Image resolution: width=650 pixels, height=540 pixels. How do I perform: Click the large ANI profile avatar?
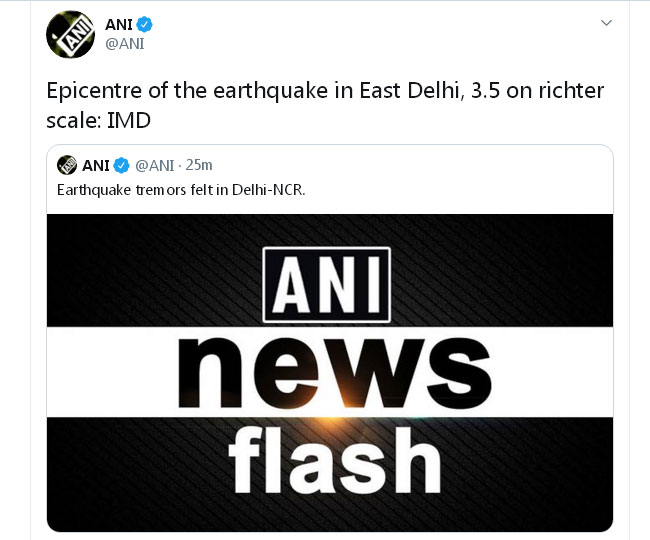tap(71, 35)
